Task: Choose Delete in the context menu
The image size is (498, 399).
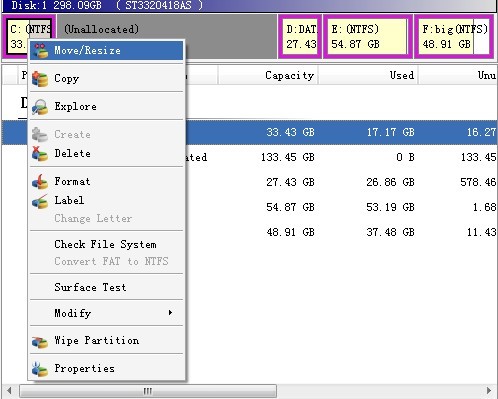Action: point(106,153)
